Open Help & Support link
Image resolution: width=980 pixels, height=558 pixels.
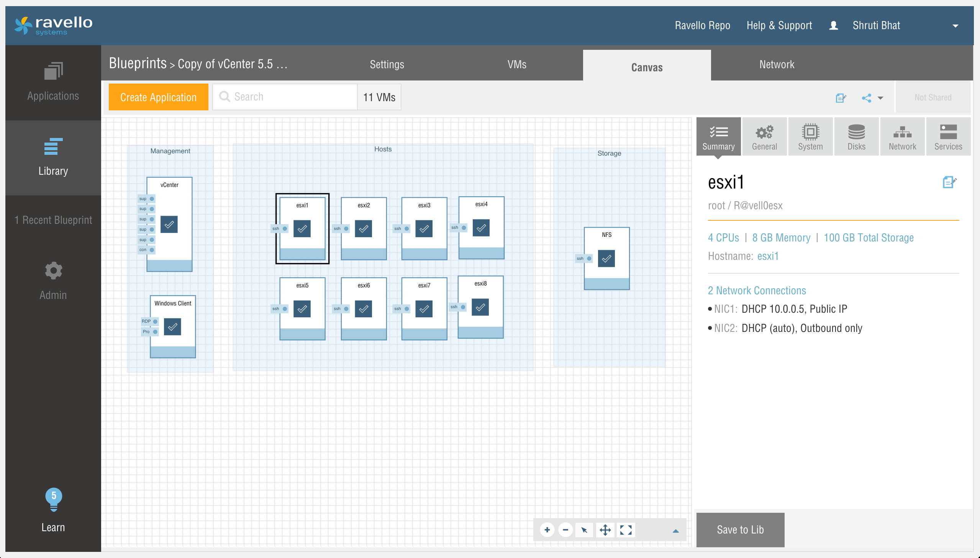779,26
